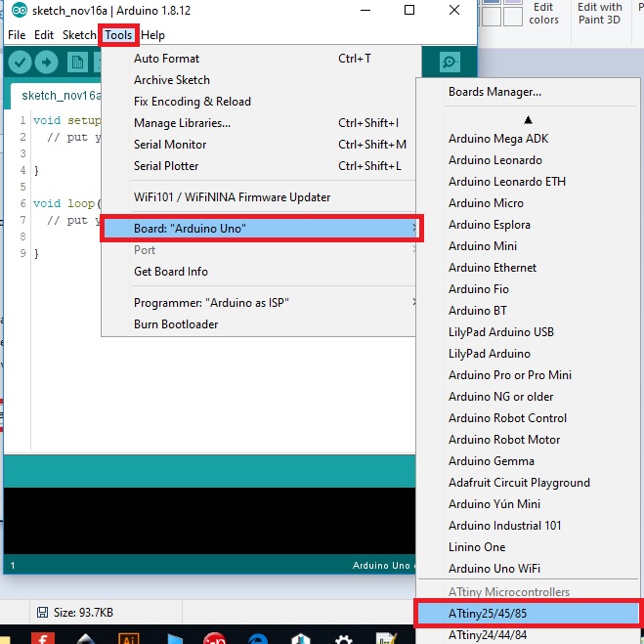
Task: Click Edit with Paint 3D button
Action: click(x=599, y=14)
